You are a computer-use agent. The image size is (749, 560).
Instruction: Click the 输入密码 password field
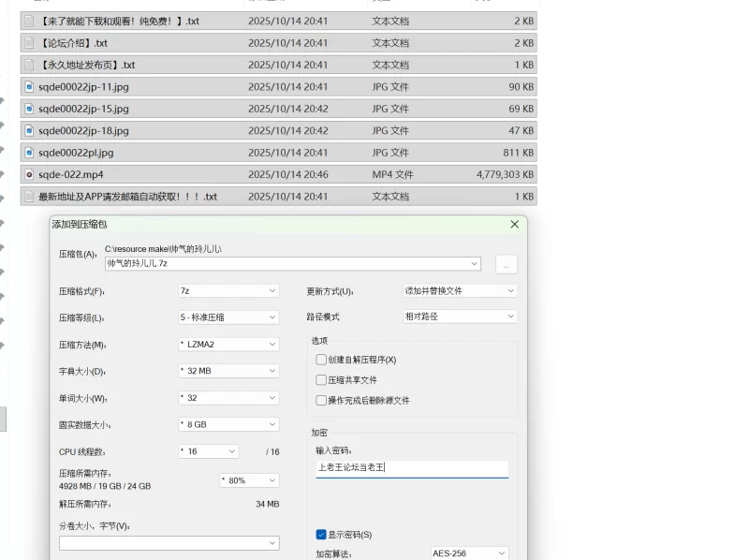click(x=412, y=467)
